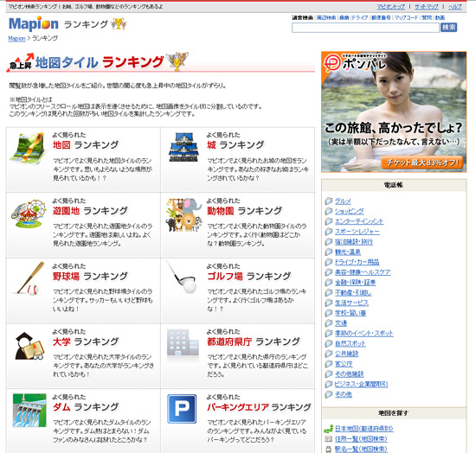
Task: Switch to the ドライブ search tab
Action: point(360,18)
